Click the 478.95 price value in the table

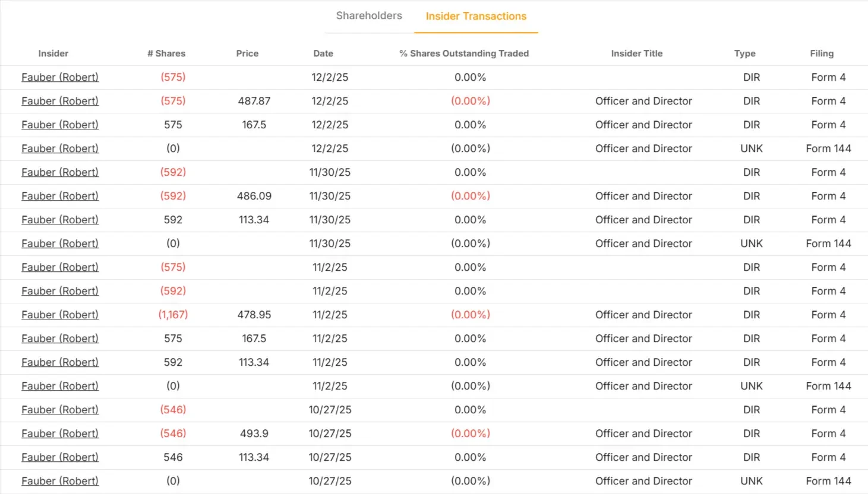point(255,315)
